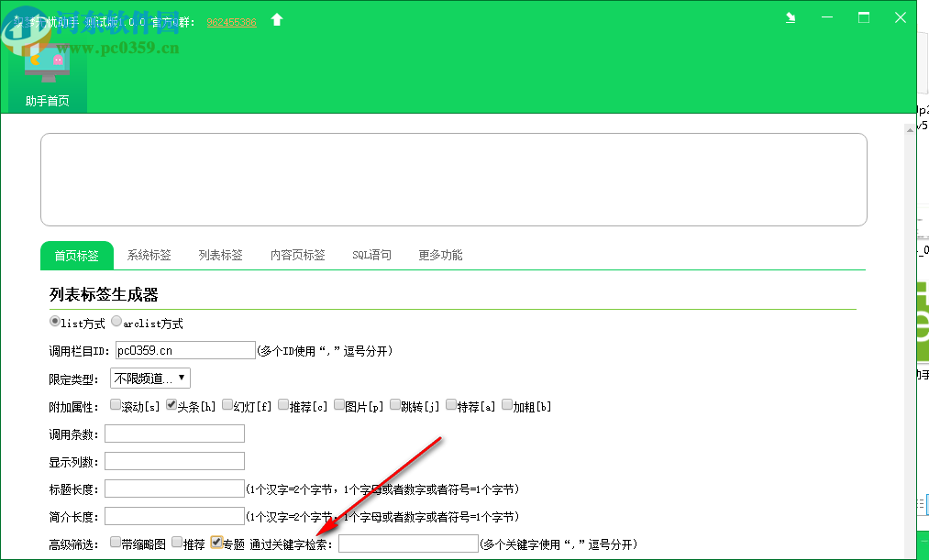This screenshot has height=560, width=929.
Task: Switch to the 列表标签 tab
Action: pos(220,255)
